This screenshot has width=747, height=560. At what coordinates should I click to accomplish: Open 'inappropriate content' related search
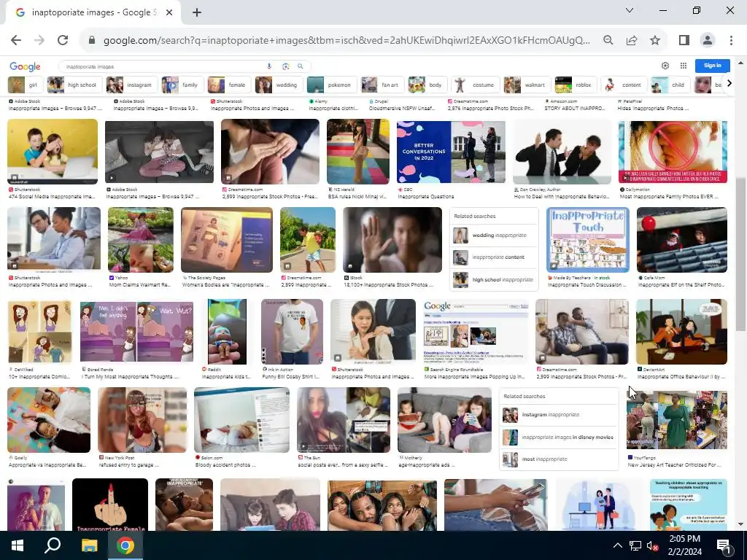[494, 257]
